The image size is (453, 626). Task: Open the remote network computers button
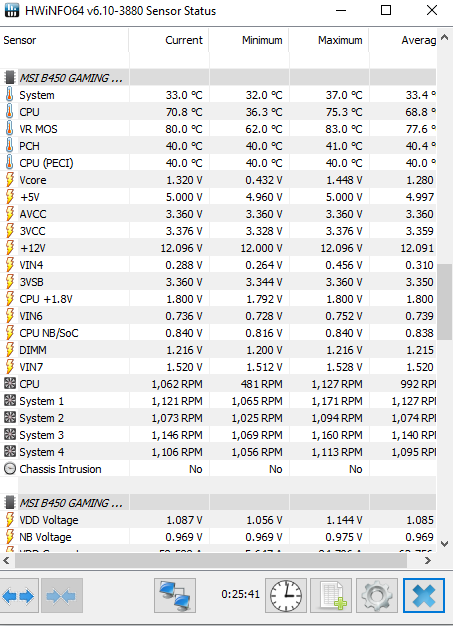(175, 595)
